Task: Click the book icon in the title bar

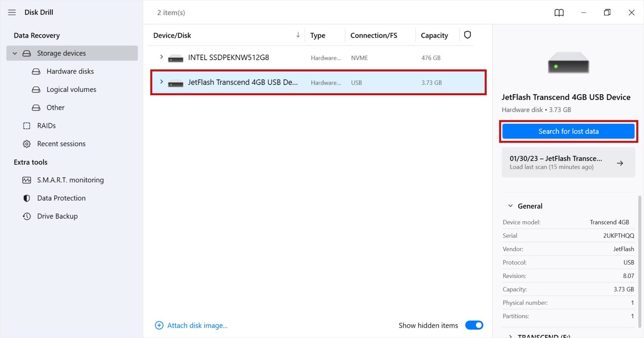Action: click(559, 13)
